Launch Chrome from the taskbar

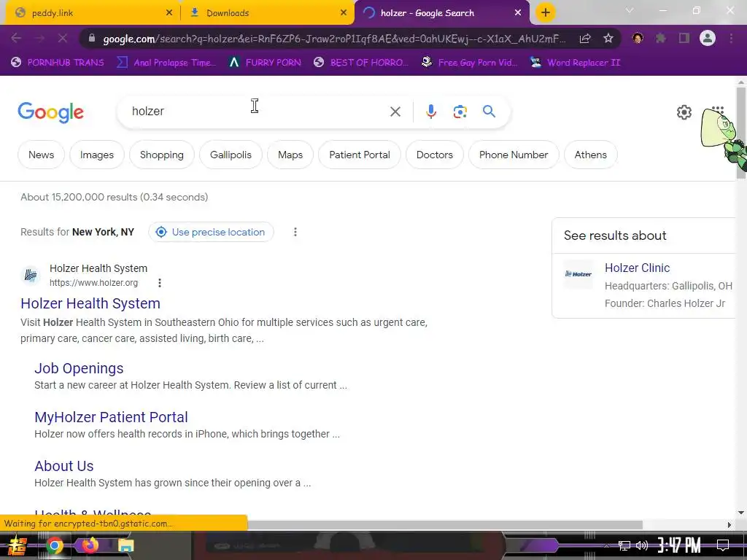[x=55, y=545]
